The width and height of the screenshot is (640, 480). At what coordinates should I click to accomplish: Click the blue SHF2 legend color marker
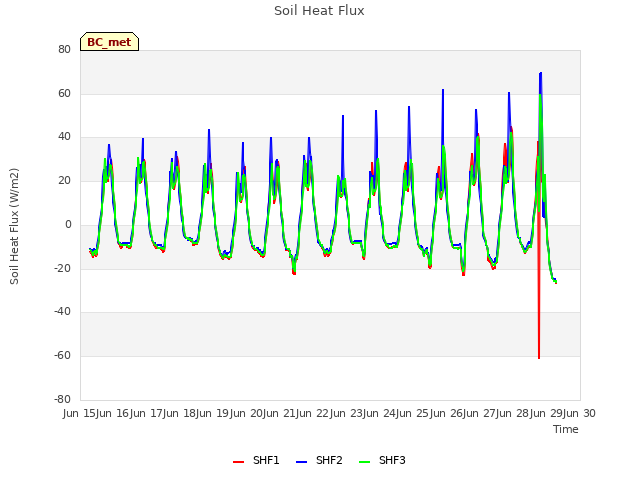(301, 462)
